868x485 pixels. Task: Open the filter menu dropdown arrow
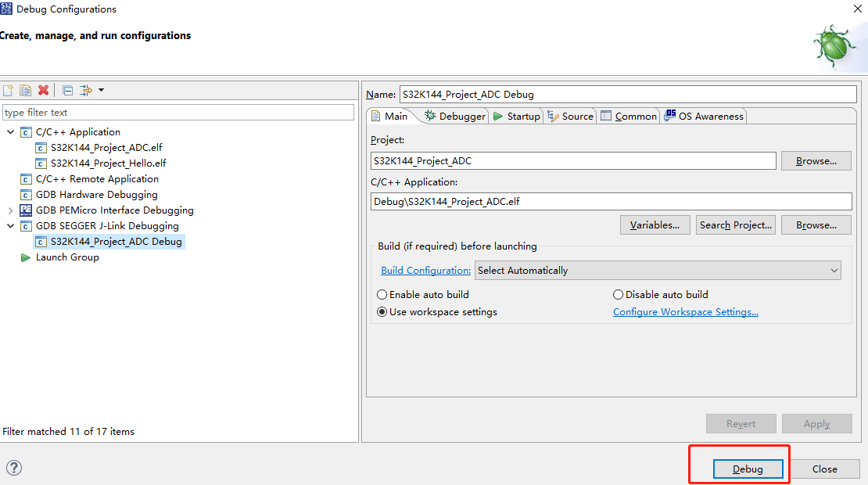point(102,90)
